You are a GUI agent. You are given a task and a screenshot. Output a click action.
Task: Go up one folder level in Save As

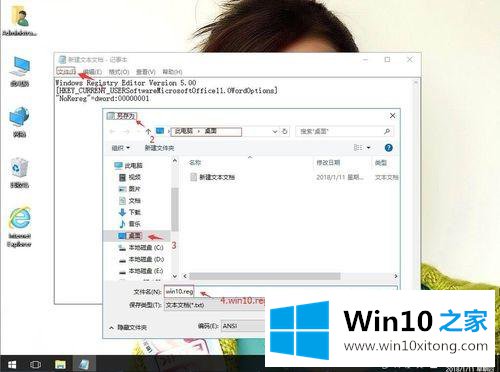pyautogui.click(x=148, y=131)
